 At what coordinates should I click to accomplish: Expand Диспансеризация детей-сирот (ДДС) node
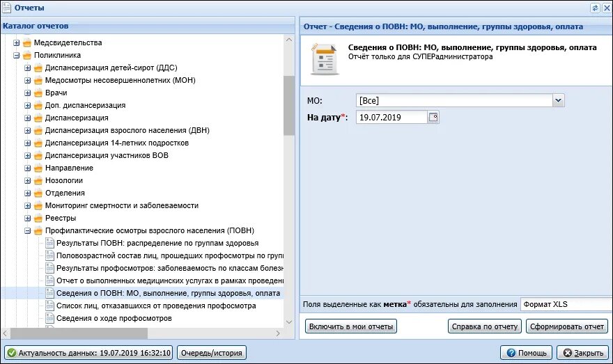pyautogui.click(x=27, y=68)
